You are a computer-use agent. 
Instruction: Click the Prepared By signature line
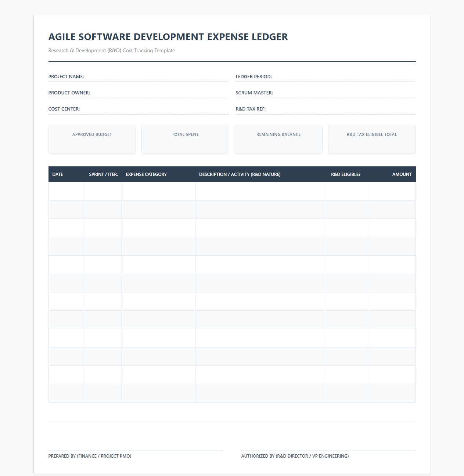pyautogui.click(x=136, y=451)
